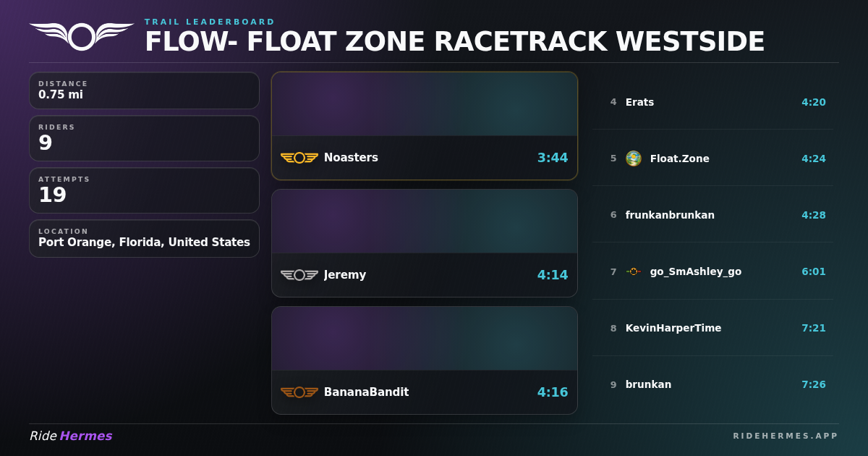Open the second-place Jeremy card banner
The height and width of the screenshot is (456, 868).
pyautogui.click(x=425, y=221)
